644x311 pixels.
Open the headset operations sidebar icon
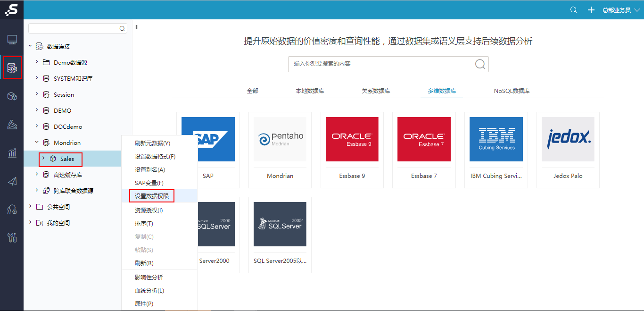(x=12, y=210)
